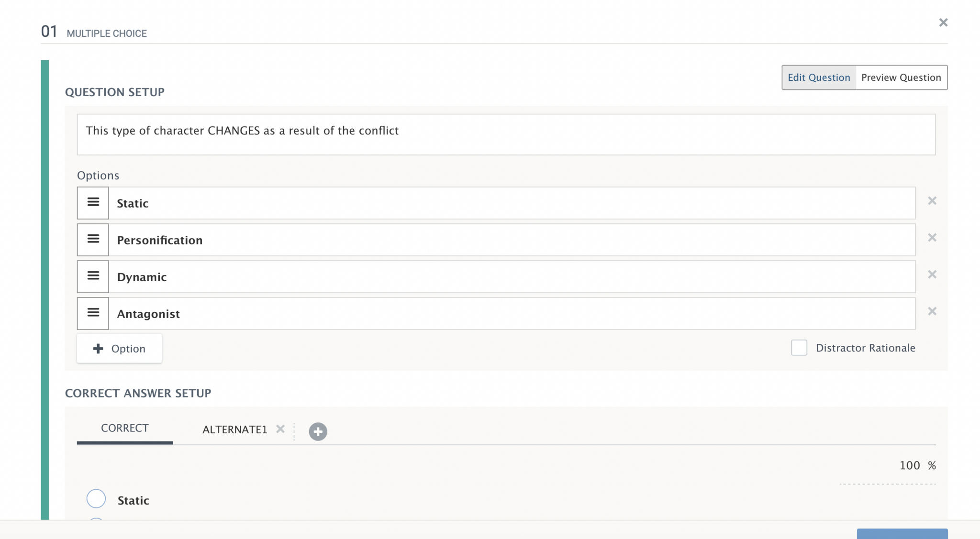Click the drag handle beside Static option
Viewport: 980px width, 539px height.
pyautogui.click(x=93, y=203)
